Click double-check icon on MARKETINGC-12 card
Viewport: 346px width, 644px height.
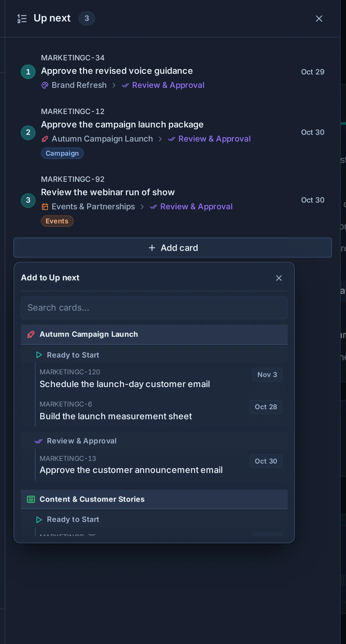point(171,139)
